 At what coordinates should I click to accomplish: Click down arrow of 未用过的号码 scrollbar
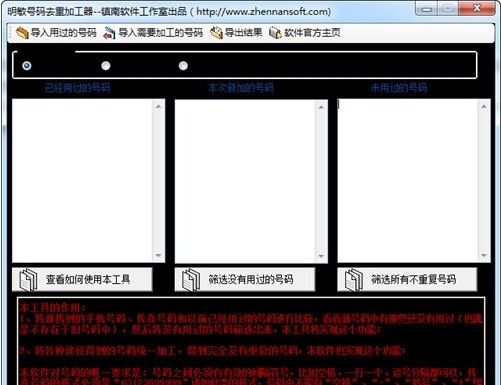(484, 256)
